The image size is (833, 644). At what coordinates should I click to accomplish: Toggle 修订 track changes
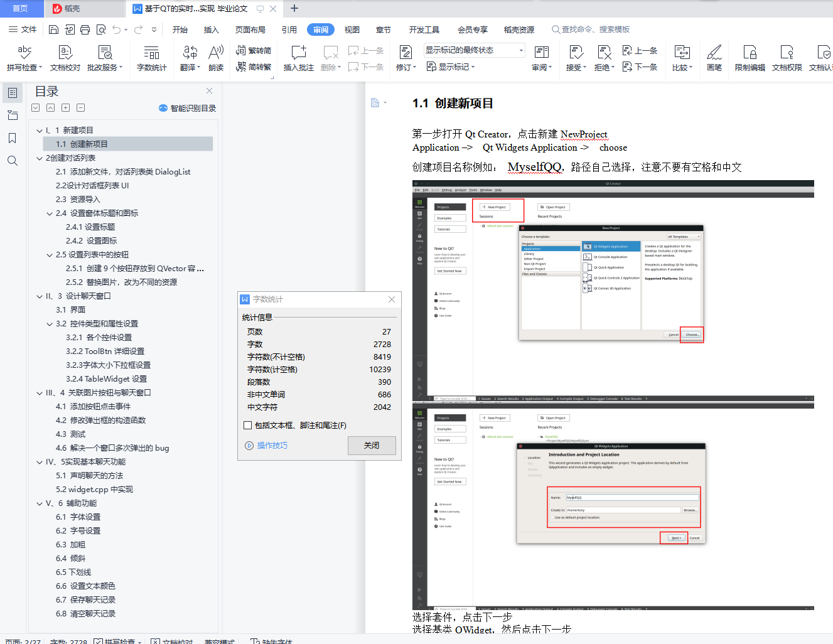406,58
